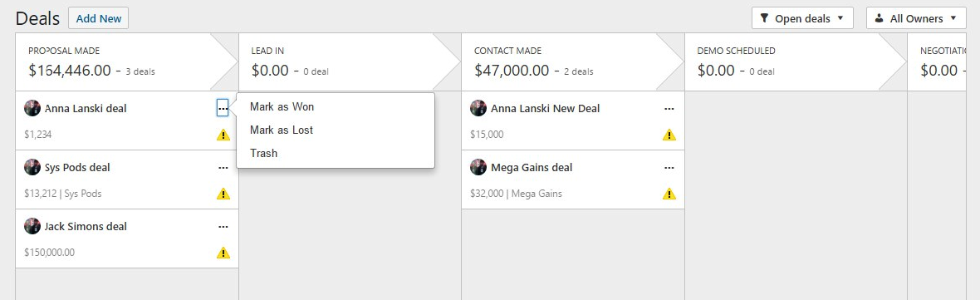Close the active three-dot menu on Anna Lanski deal
Image resolution: width=980 pixels, height=300 pixels.
(x=223, y=109)
